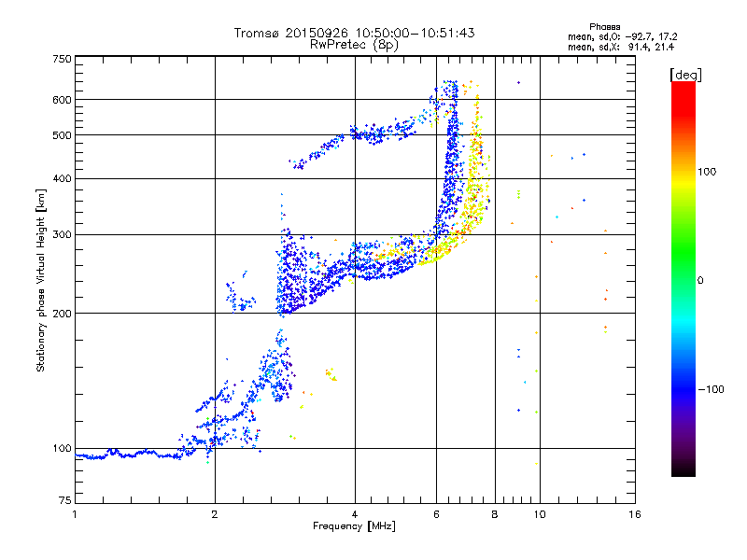Click the colorbar tick label '100'
The width and height of the screenshot is (747, 560).
pos(707,172)
